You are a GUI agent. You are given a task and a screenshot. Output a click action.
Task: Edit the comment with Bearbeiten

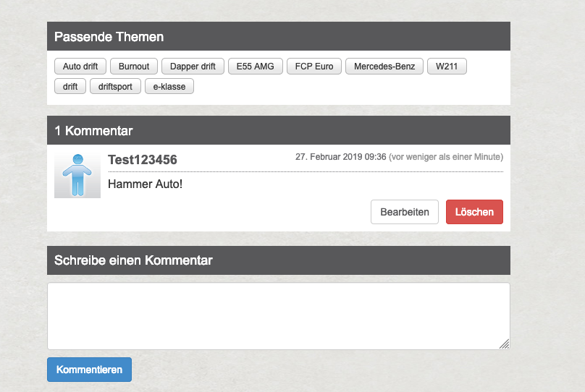coord(405,212)
